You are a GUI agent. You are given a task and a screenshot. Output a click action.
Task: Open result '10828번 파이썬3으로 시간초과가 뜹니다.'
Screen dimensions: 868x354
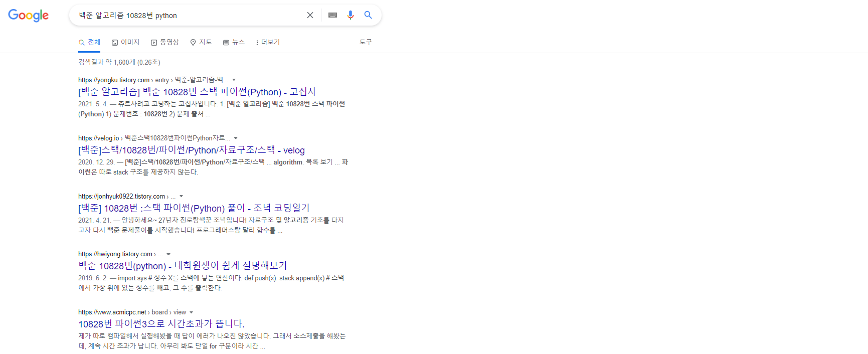161,324
